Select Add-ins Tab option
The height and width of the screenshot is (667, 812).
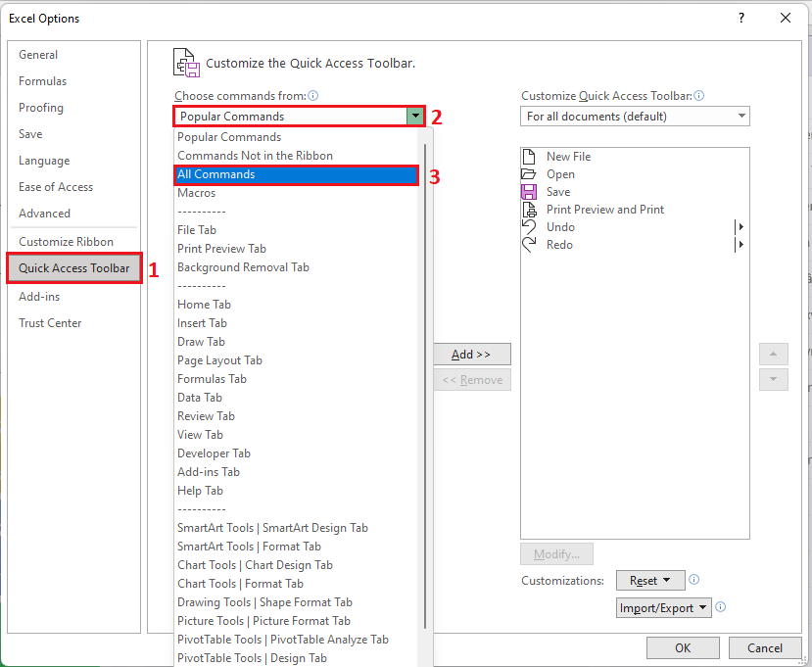pyautogui.click(x=297, y=472)
